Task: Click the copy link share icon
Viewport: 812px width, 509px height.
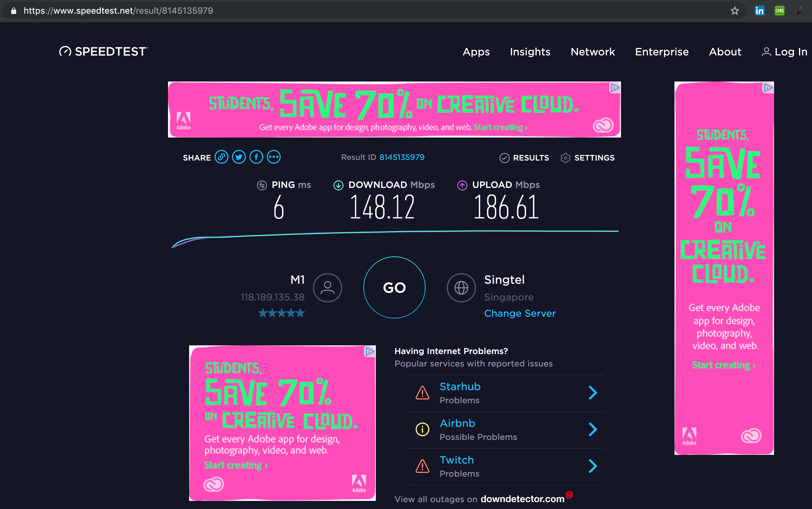Action: (x=221, y=157)
